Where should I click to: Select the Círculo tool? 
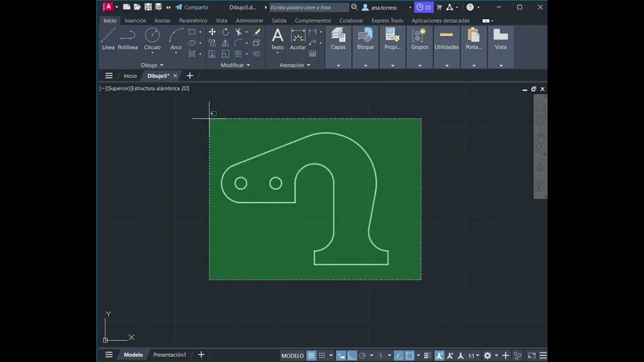pos(152,39)
